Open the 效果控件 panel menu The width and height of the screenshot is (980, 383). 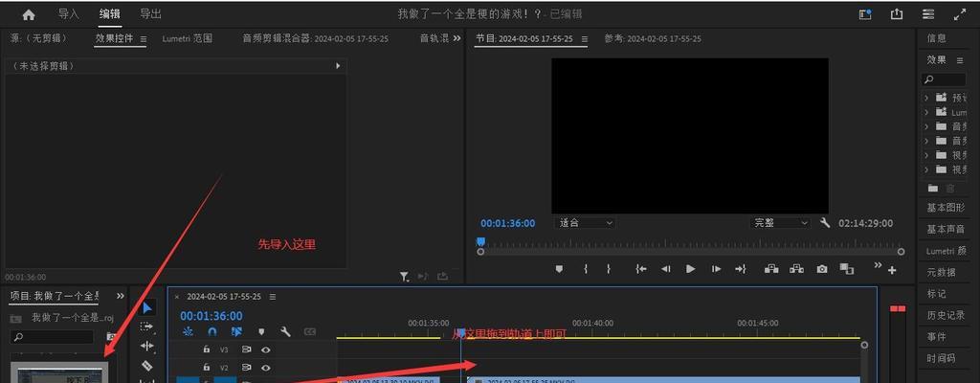pyautogui.click(x=144, y=39)
